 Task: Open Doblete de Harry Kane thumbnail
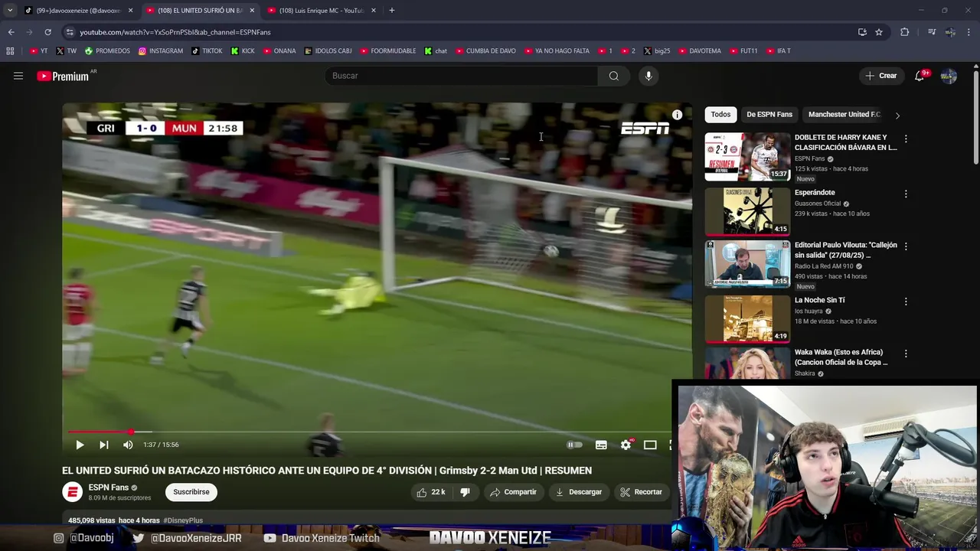(747, 157)
